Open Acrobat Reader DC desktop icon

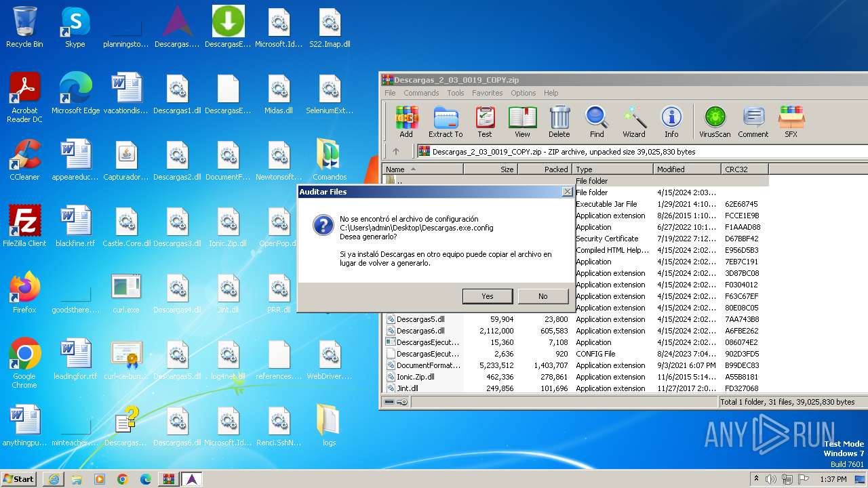click(24, 98)
